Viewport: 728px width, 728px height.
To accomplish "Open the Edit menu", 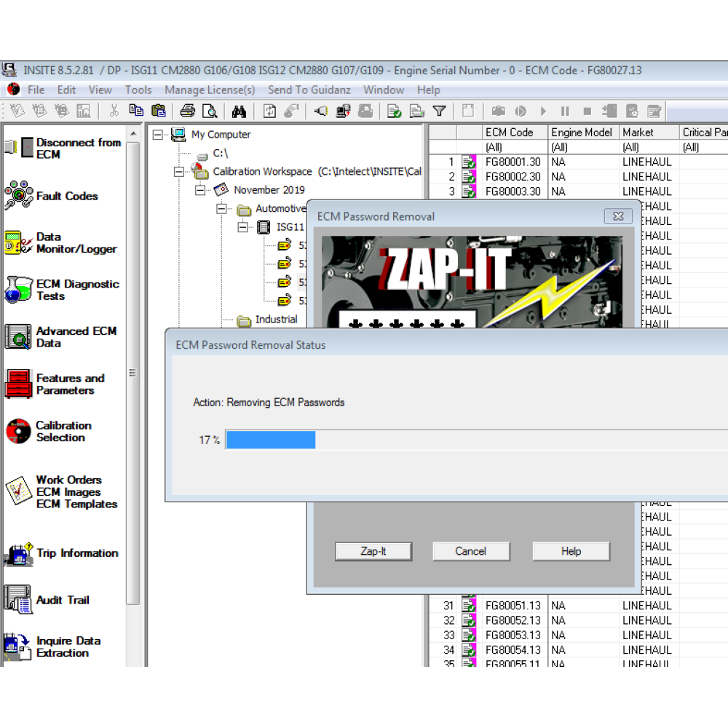I will [x=66, y=90].
